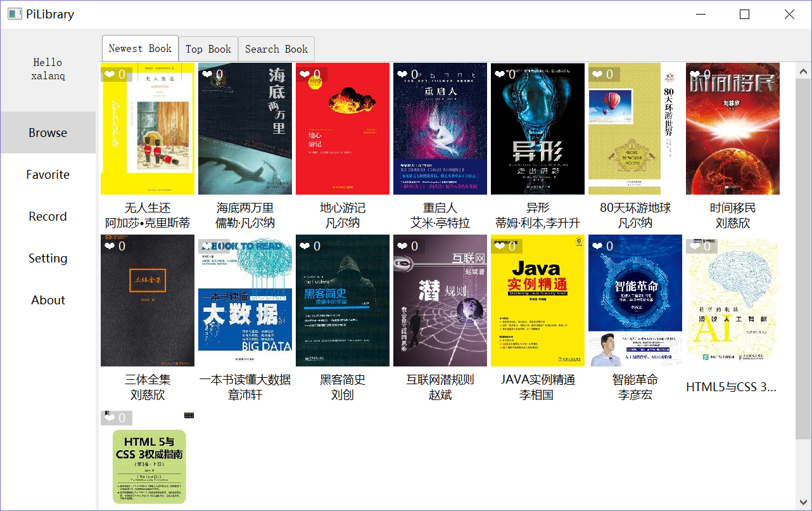Click the heart icon on 80天环游地球 cover

click(597, 75)
